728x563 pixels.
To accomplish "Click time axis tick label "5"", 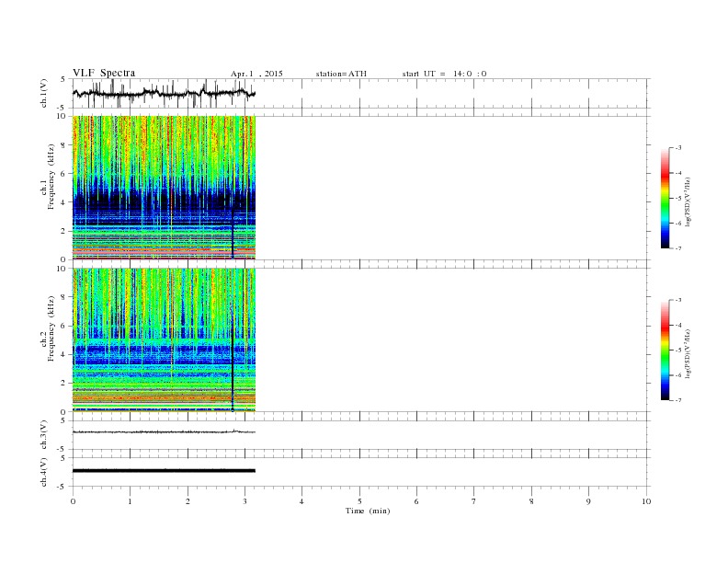I will click(359, 501).
